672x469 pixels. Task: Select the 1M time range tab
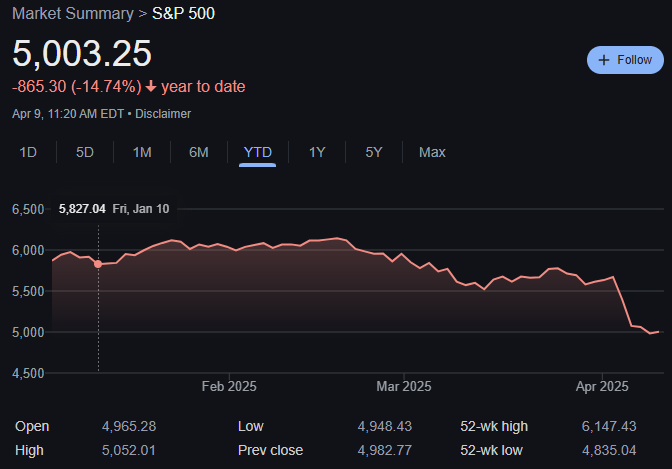click(142, 152)
